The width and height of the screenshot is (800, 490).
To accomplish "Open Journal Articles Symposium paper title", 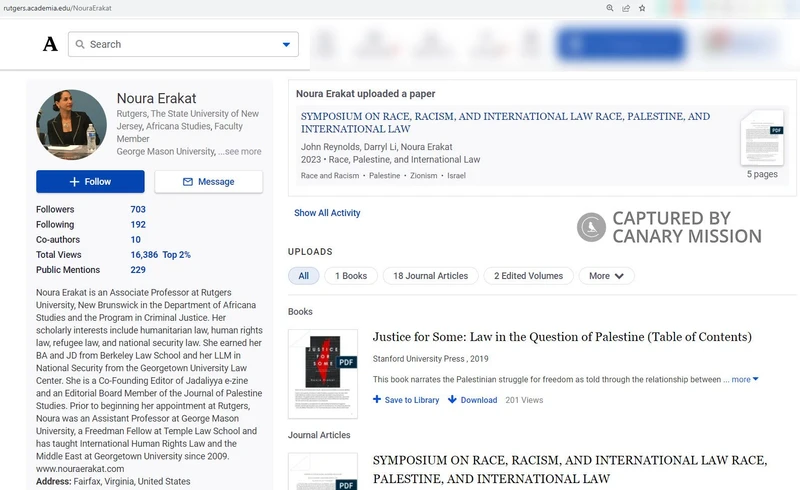I will (x=570, y=469).
